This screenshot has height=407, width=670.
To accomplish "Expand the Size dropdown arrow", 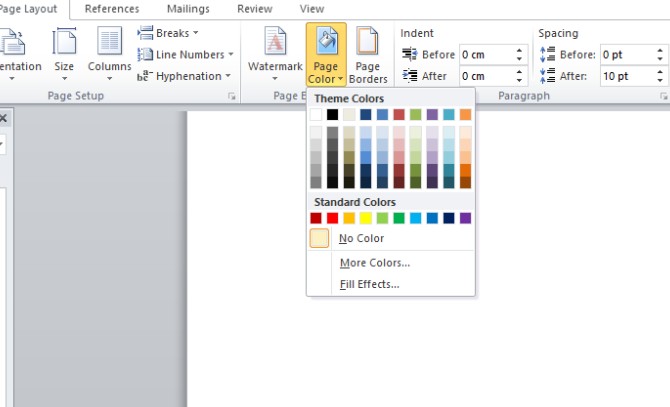I will pyautogui.click(x=64, y=78).
